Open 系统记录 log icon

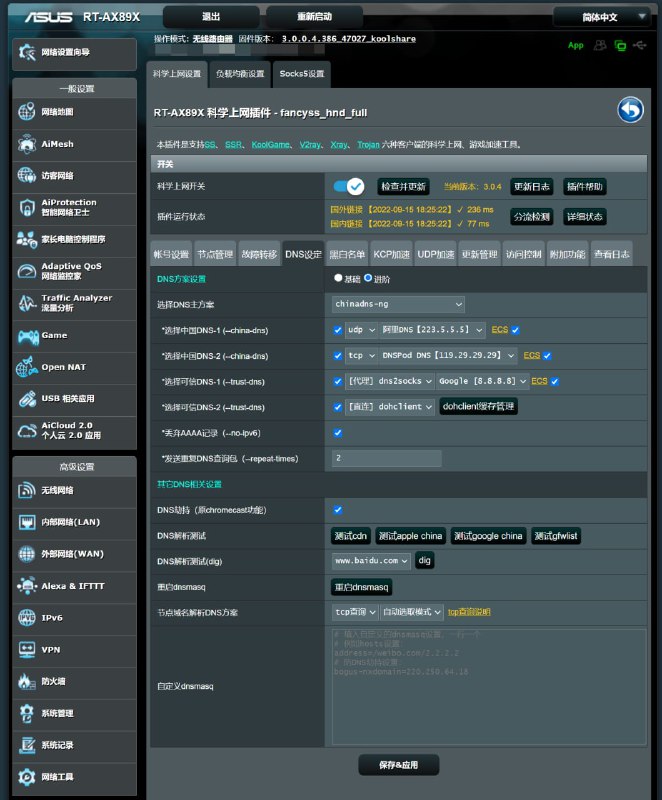pyautogui.click(x=27, y=745)
